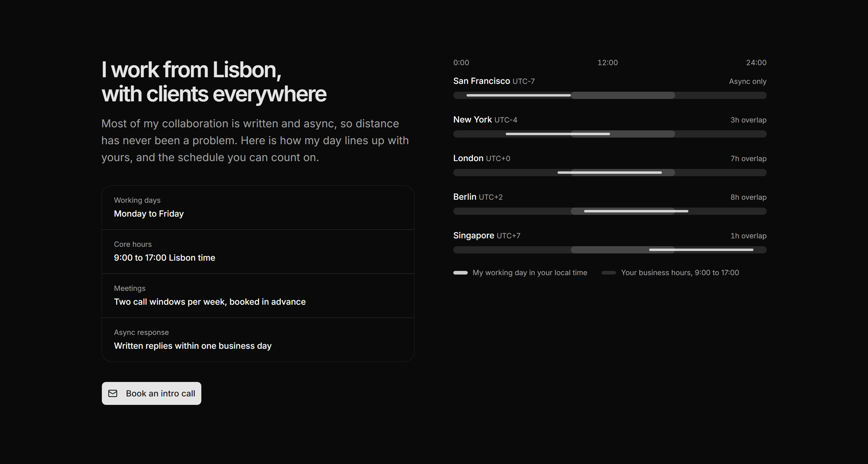Viewport: 868px width, 464px height.
Task: Click the Singapore city label
Action: [473, 235]
